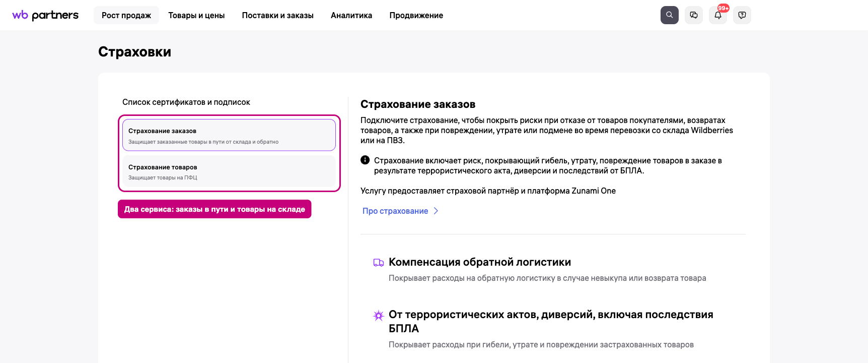Open the Поставки и заказы menu
This screenshot has width=868, height=363.
278,15
